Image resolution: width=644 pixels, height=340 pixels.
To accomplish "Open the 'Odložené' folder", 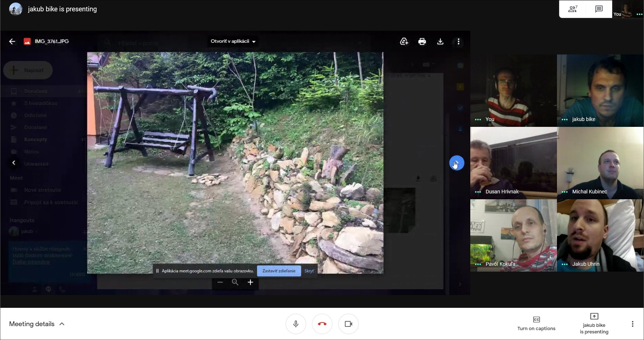I will point(35,115).
